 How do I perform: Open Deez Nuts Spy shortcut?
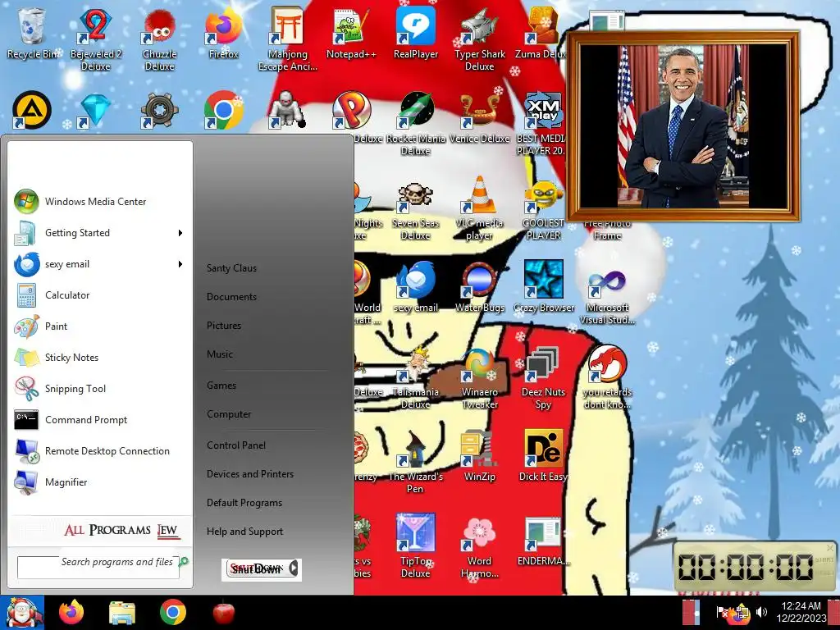[543, 378]
